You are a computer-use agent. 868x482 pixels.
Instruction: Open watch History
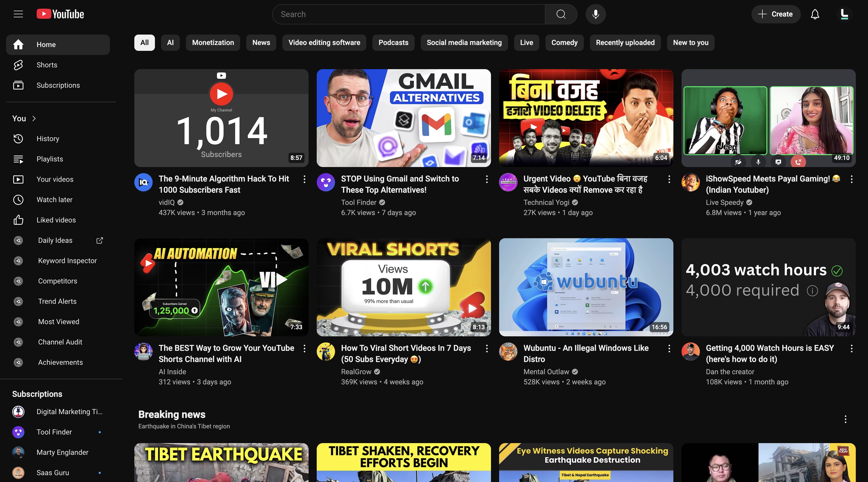58,139
